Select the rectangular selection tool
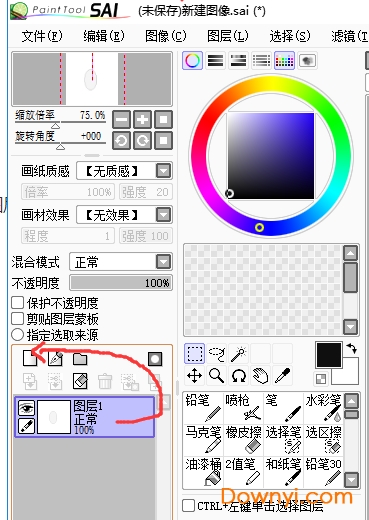This screenshot has width=369, height=520. (x=195, y=354)
